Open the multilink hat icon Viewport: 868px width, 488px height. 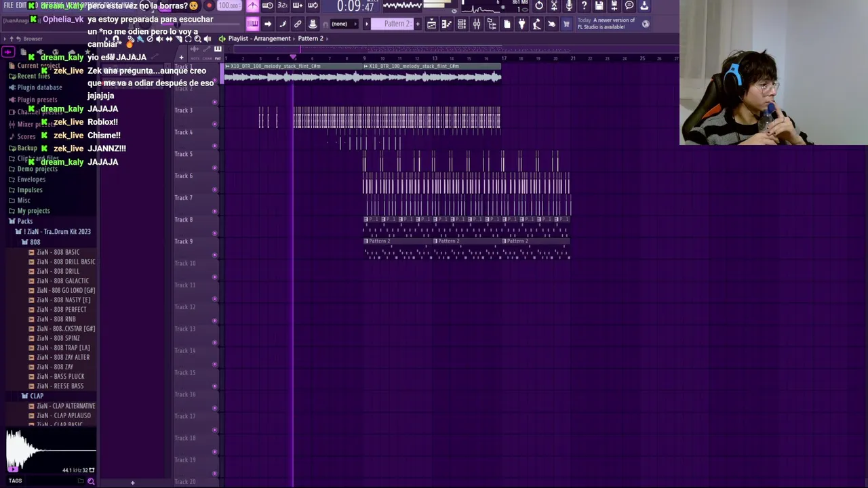(313, 24)
